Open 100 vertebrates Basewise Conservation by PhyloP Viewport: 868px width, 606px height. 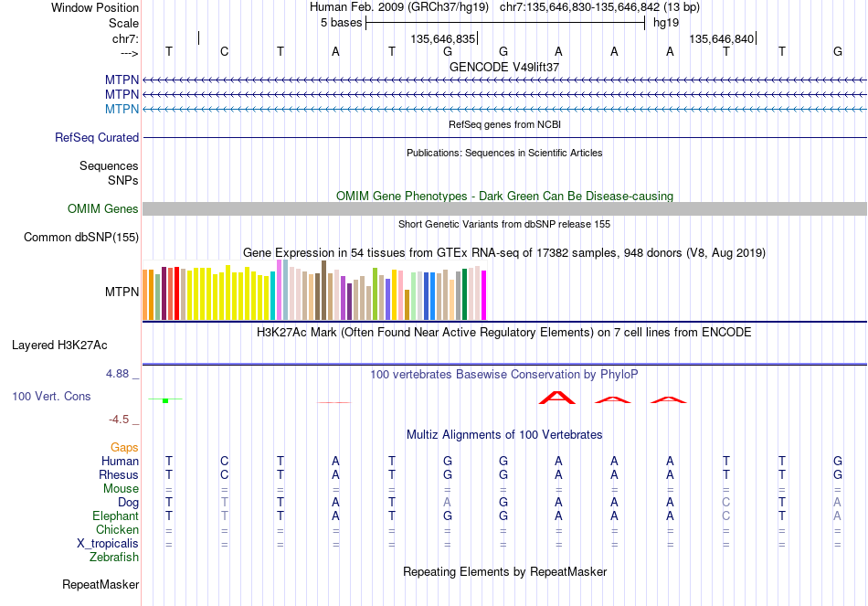click(x=504, y=375)
